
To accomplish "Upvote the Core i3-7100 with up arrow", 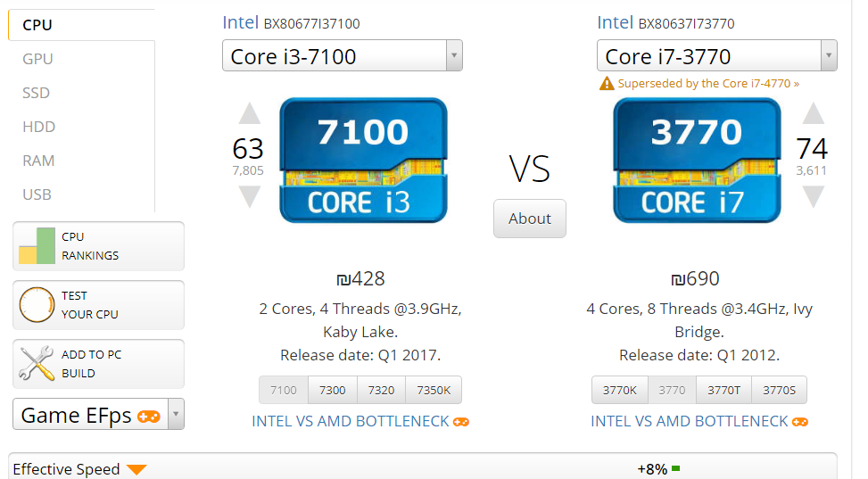I will tap(249, 113).
